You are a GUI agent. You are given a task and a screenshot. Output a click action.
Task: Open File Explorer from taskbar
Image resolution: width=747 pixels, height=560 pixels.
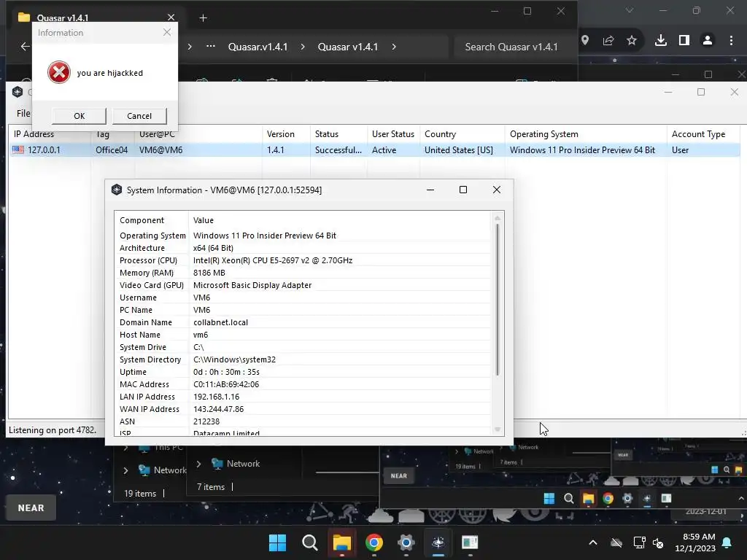coord(341,542)
